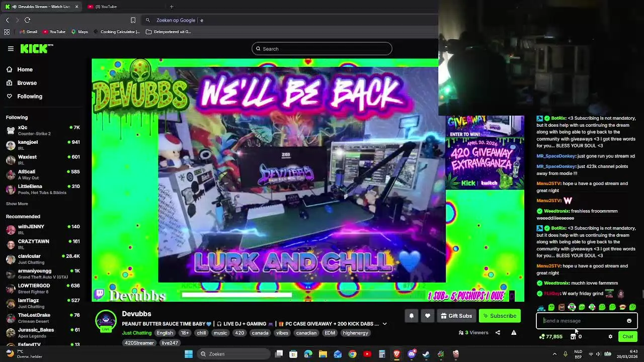
Task: Report stream with warning triangle icon
Action: click(514, 332)
